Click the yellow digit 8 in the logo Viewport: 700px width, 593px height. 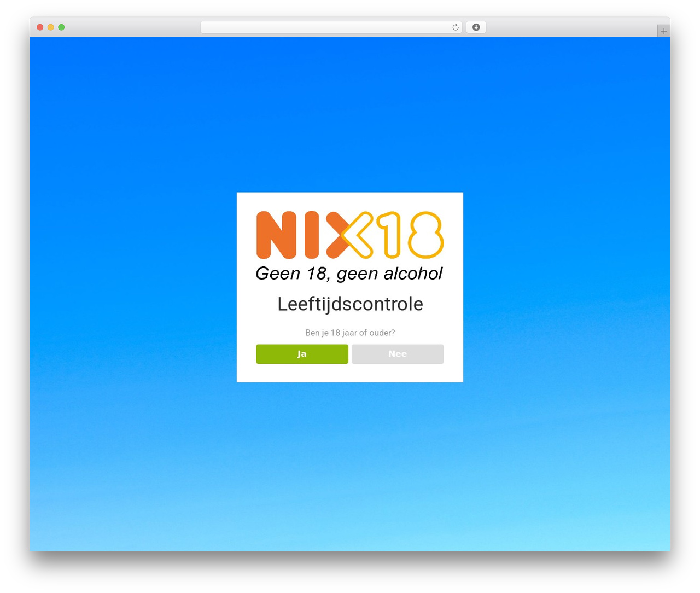[x=425, y=235]
